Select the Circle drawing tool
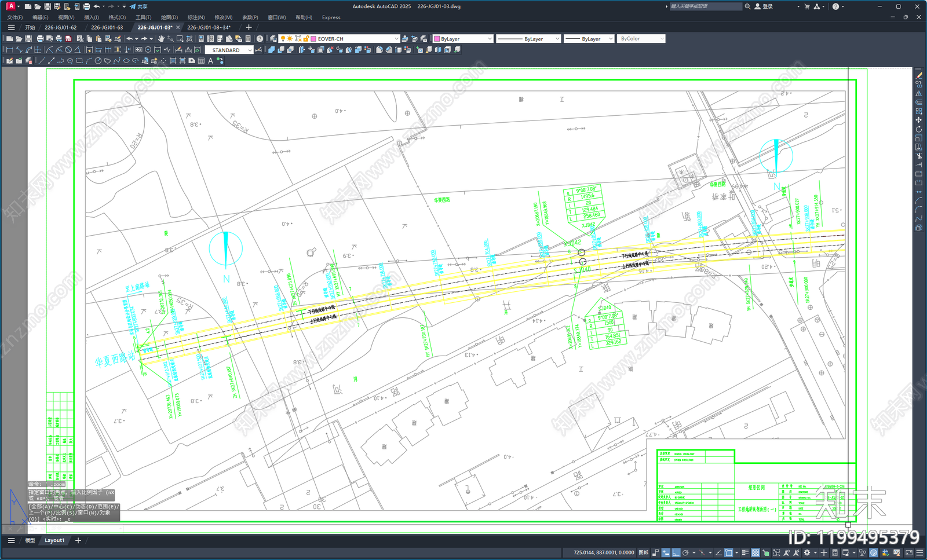The height and width of the screenshot is (560, 927). [98, 60]
